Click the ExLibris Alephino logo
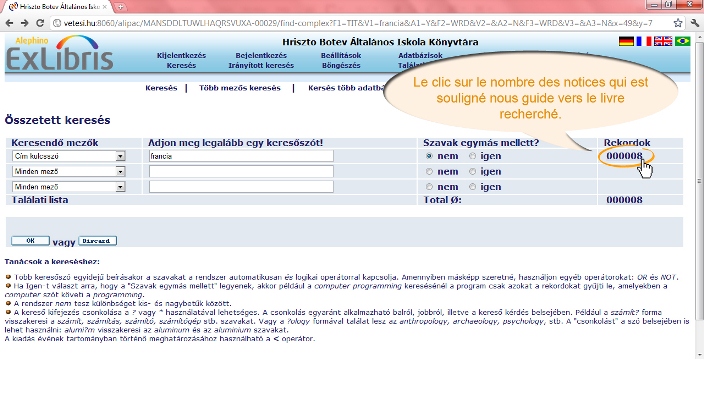 click(x=59, y=54)
